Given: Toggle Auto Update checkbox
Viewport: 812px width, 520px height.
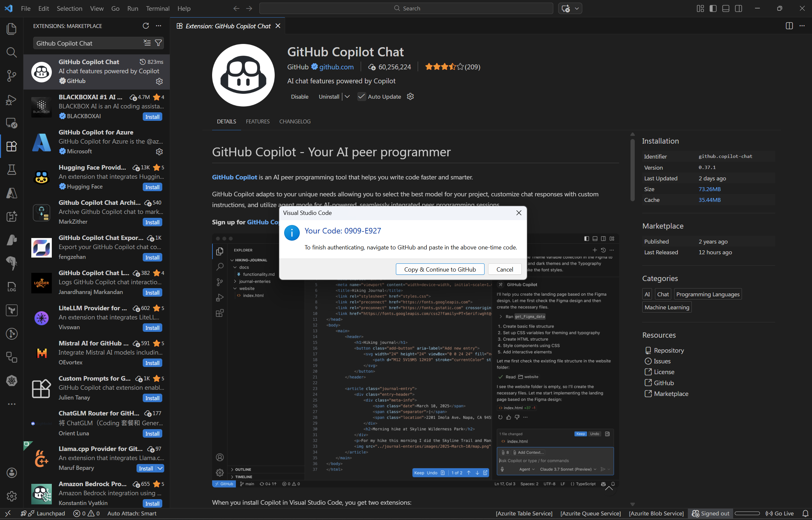Looking at the screenshot, I should [x=361, y=97].
